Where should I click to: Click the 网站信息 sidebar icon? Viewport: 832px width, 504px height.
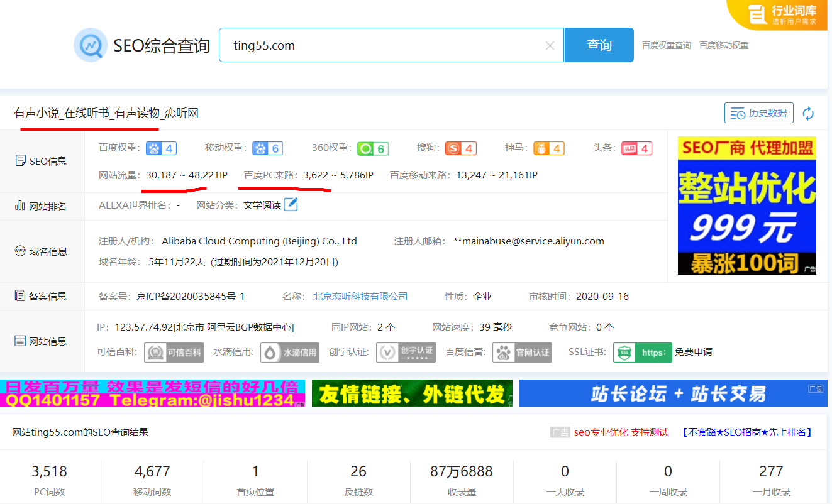coord(21,341)
